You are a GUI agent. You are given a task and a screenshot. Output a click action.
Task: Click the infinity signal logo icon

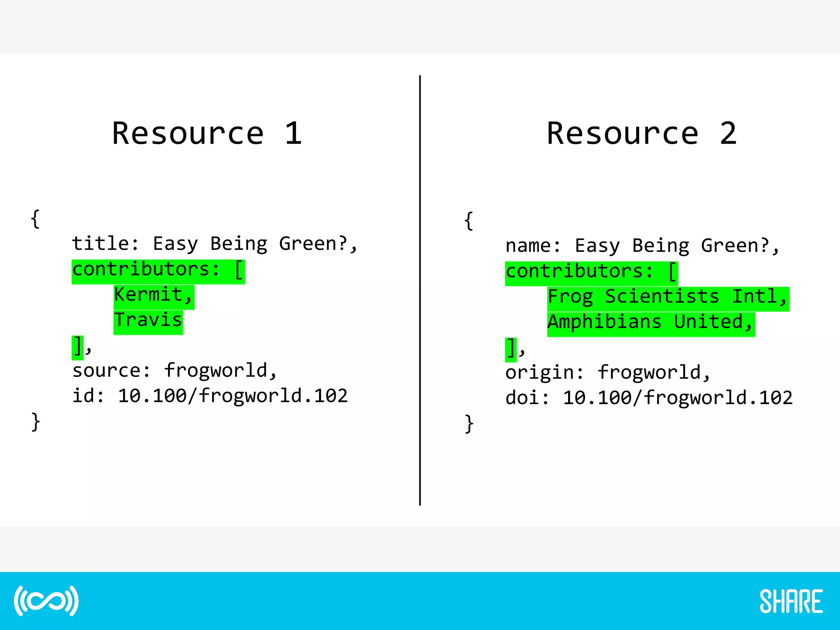point(46,601)
